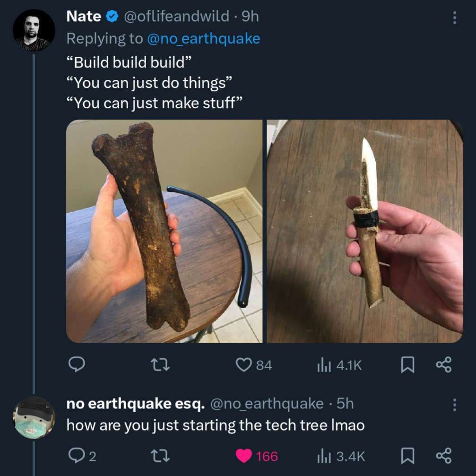Open more options on no earthquake's reply
Screen dimensions: 476x476
(x=454, y=405)
